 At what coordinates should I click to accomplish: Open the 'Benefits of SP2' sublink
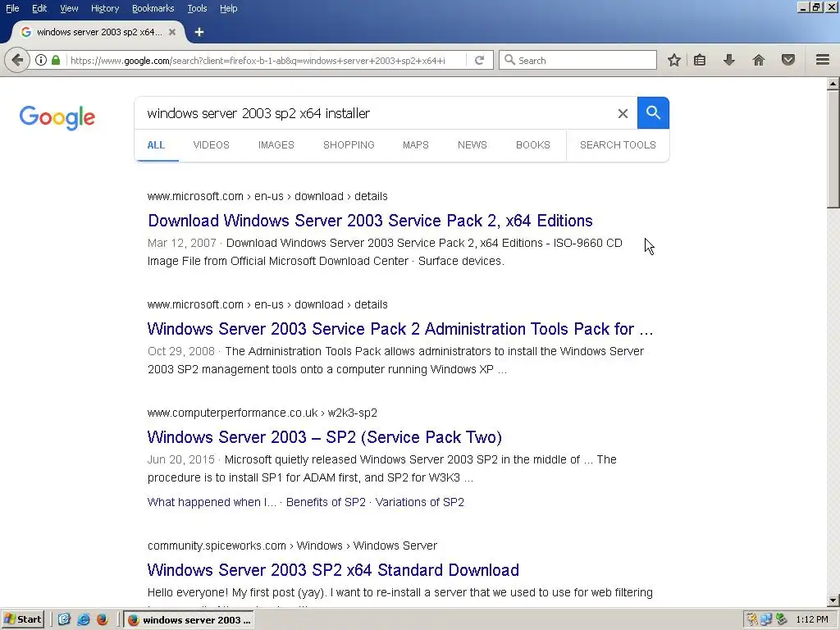point(326,503)
